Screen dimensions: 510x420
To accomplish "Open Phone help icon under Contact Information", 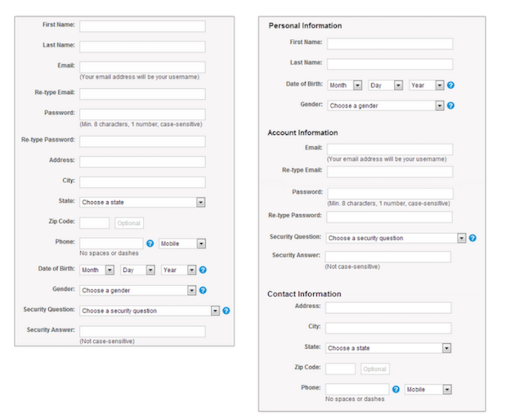I will point(396,389).
